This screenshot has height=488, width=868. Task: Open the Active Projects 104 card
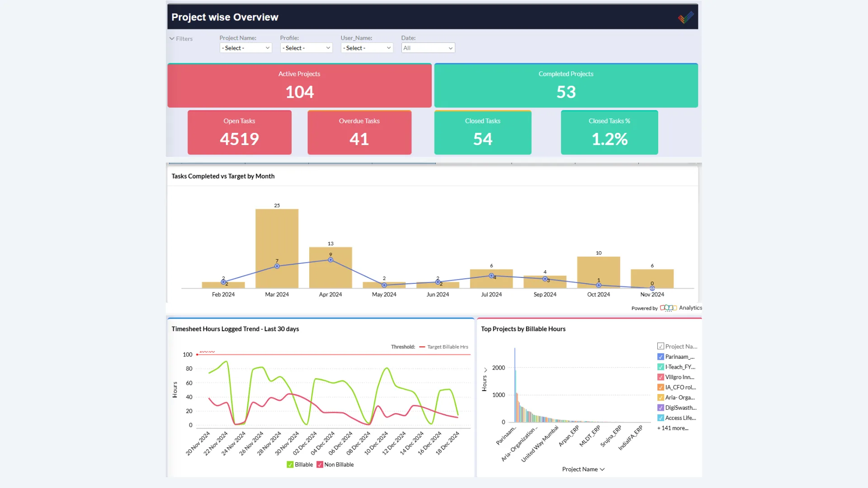299,85
